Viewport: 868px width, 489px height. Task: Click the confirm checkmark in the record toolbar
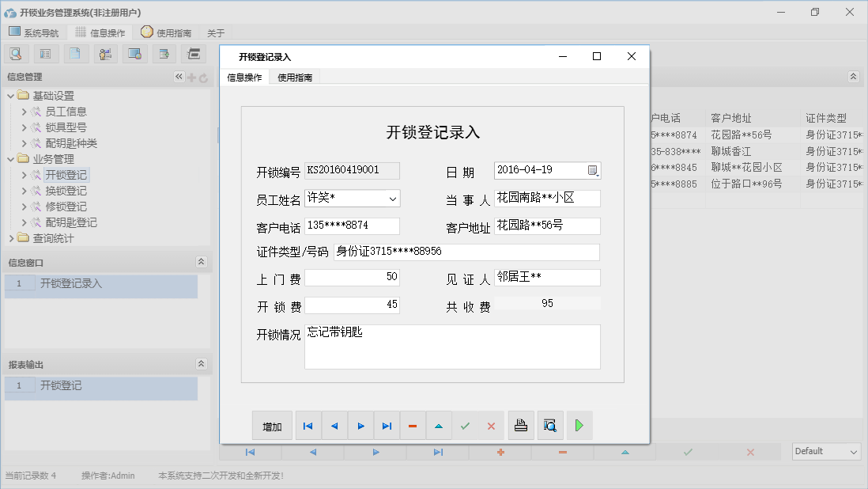[x=465, y=425]
